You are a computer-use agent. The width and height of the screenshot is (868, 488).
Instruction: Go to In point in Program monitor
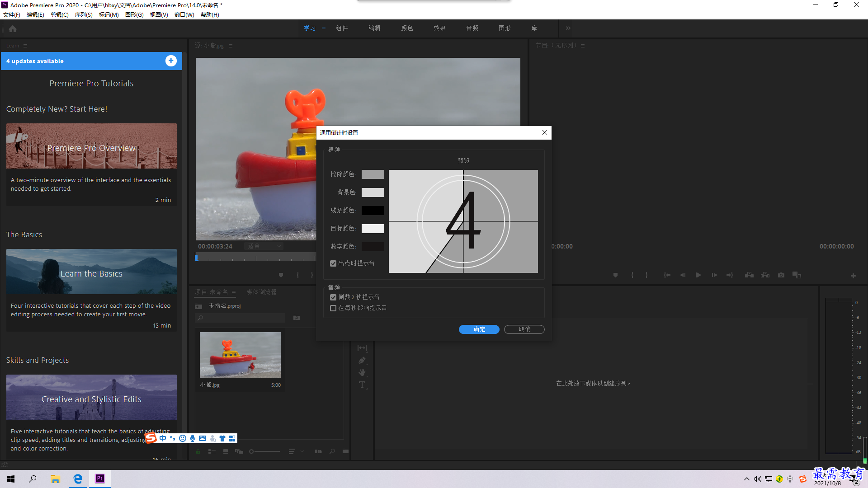(x=667, y=275)
